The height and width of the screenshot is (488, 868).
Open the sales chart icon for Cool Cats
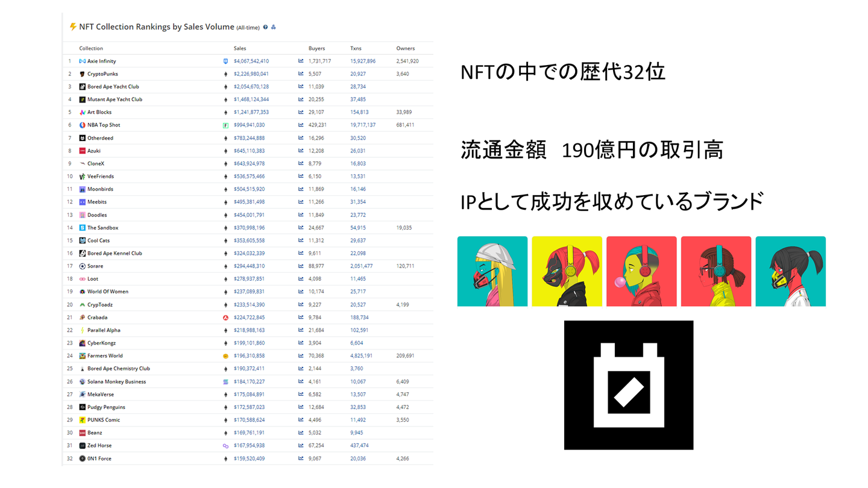click(x=301, y=240)
